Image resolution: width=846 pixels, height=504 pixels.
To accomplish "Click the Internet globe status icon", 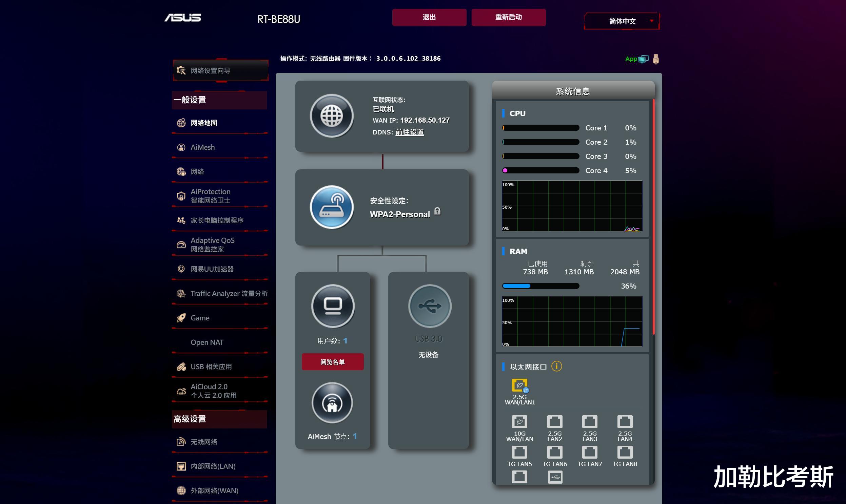I will (x=332, y=116).
